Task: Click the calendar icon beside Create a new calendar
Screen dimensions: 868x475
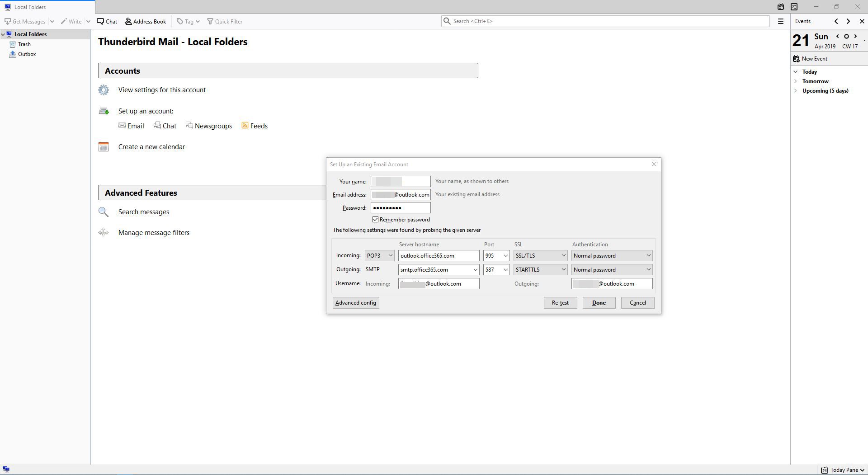Action: coord(104,147)
